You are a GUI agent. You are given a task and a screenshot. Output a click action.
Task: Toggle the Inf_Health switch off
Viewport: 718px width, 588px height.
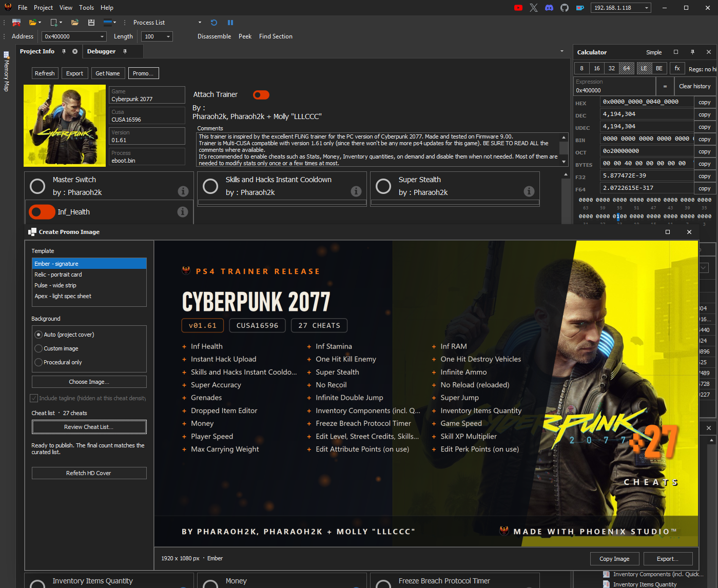tap(42, 212)
